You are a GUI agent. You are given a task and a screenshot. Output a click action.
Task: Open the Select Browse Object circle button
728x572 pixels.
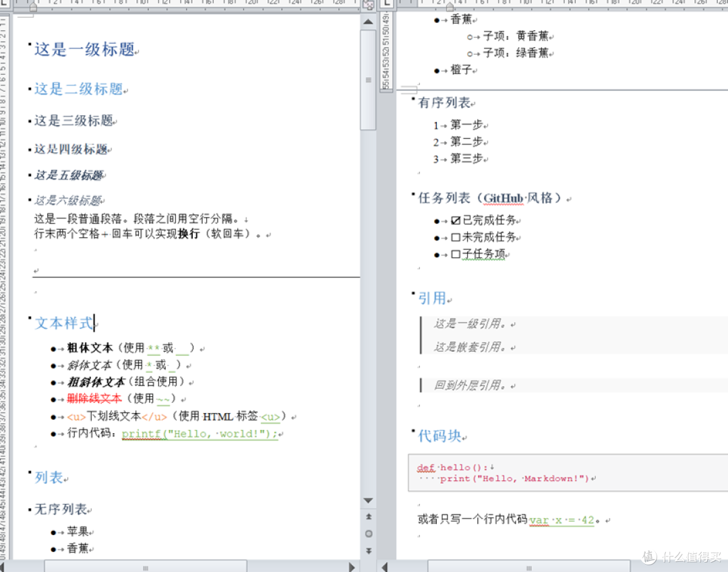pyautogui.click(x=369, y=534)
